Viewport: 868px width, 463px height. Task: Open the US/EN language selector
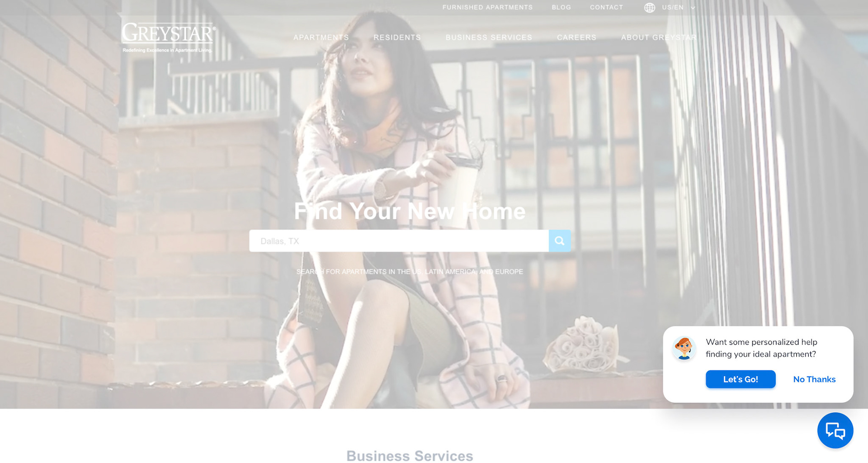point(673,8)
